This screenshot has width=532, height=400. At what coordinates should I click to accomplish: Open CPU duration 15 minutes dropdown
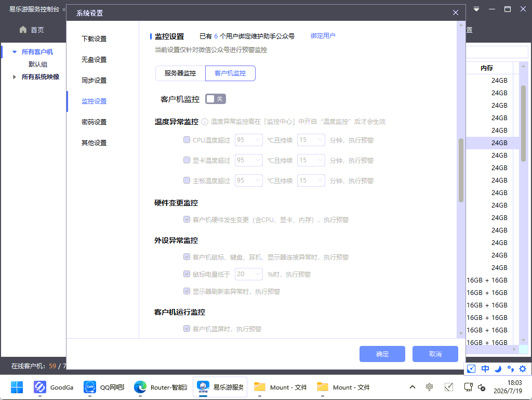pyautogui.click(x=311, y=140)
